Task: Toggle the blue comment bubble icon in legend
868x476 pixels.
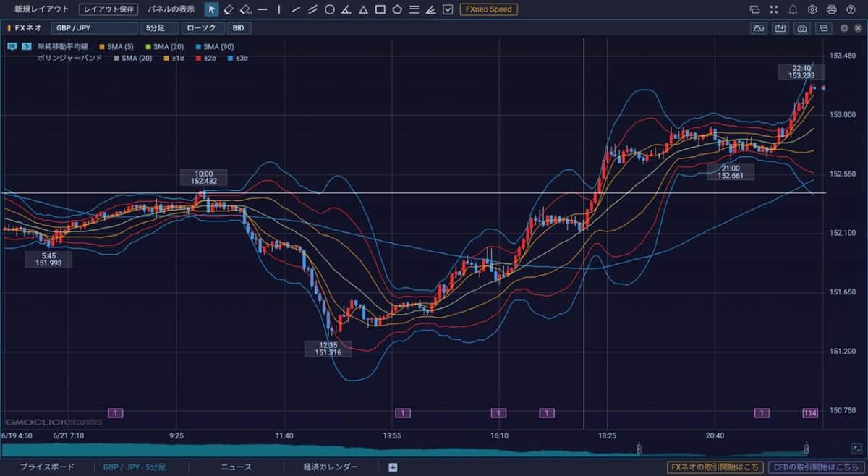Action: pos(12,46)
